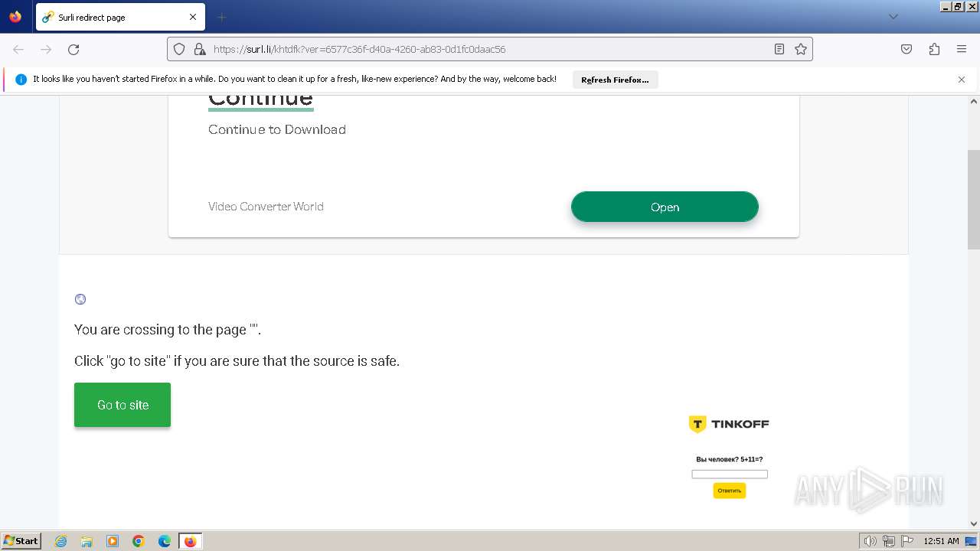The image size is (980, 551).
Task: Go back one page with the back arrow
Action: pyautogui.click(x=18, y=49)
